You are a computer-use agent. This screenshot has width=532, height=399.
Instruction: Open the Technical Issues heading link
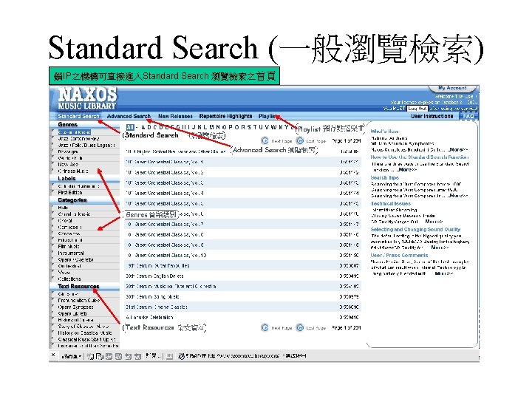coord(391,204)
